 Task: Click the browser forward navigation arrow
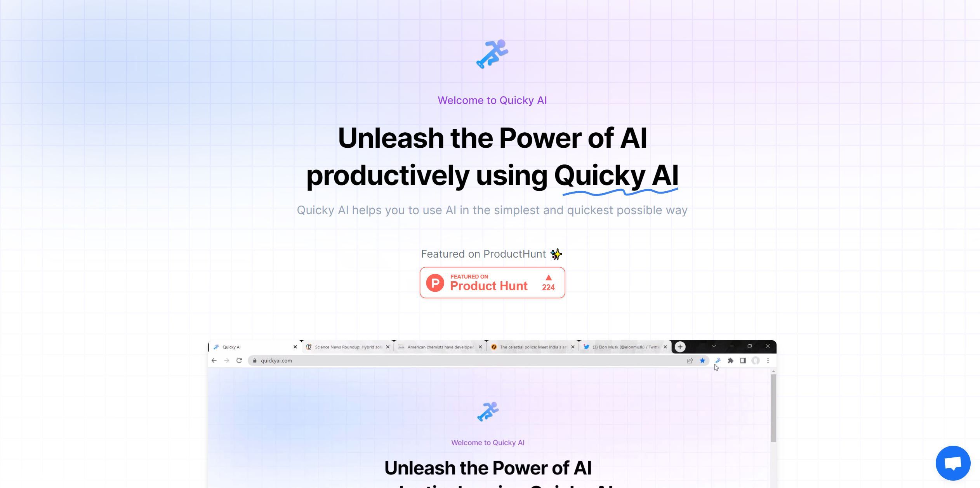pyautogui.click(x=226, y=361)
